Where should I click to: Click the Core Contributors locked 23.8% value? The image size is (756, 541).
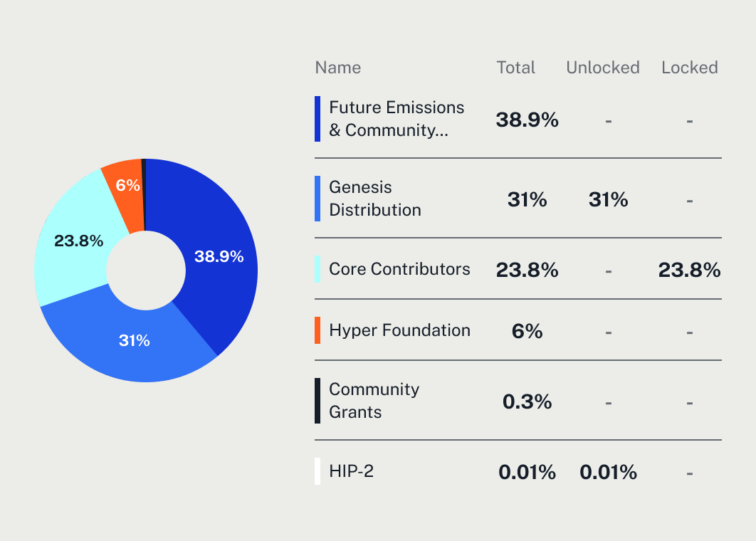(690, 270)
